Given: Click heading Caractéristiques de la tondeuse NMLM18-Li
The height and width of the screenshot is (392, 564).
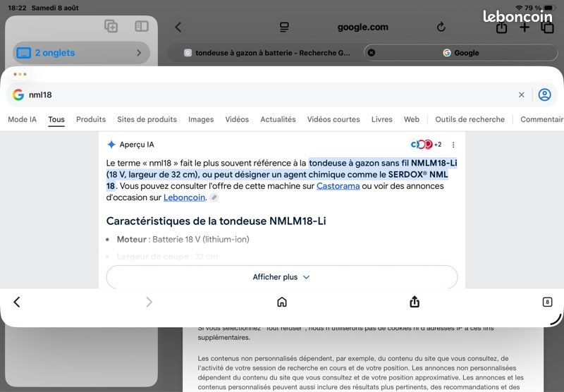Looking at the screenshot, I should tap(216, 221).
